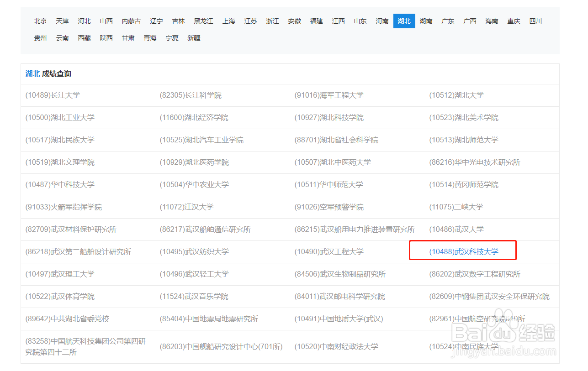Image resolution: width=588 pixels, height=371 pixels.
Task: Open (10507)湖北中医药大学 link
Action: point(333,162)
